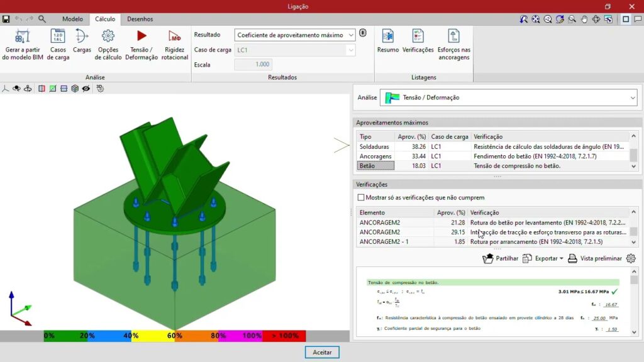The height and width of the screenshot is (362, 644).
Task: Click the red >100% color legend swatch
Action: click(284, 336)
